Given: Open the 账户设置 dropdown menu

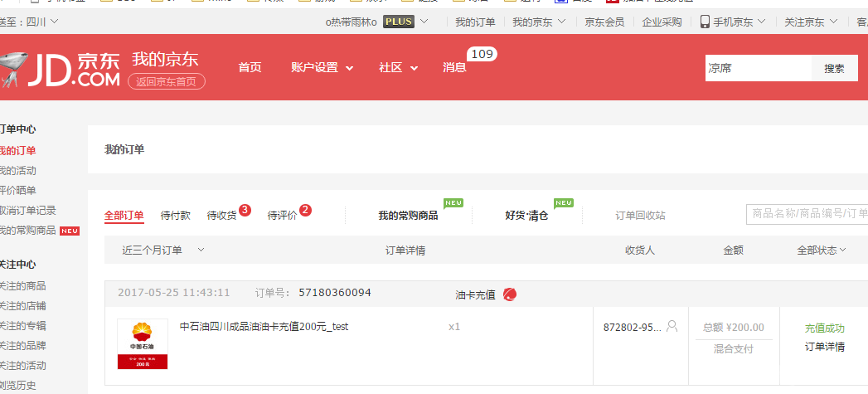Looking at the screenshot, I should click(x=322, y=68).
